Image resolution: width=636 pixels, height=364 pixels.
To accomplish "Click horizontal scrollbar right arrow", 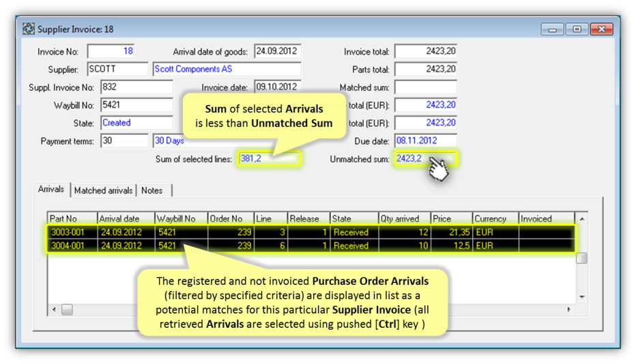I will pos(570,309).
